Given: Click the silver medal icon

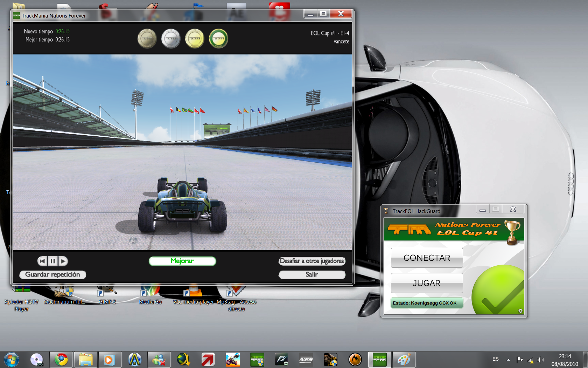Looking at the screenshot, I should (x=171, y=39).
